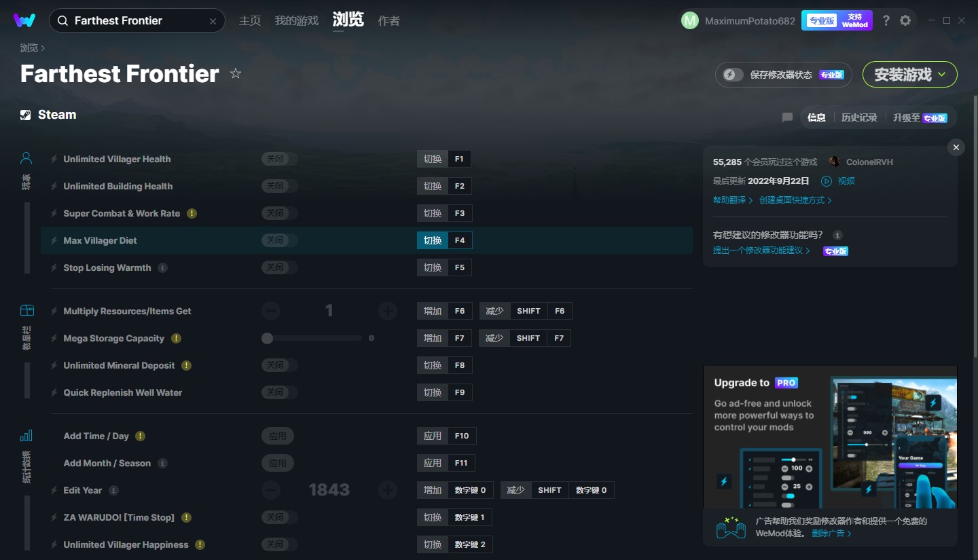Screen dimensions: 978x560
Task: Click 支持 WeMod badge
Action: pyautogui.click(x=855, y=20)
